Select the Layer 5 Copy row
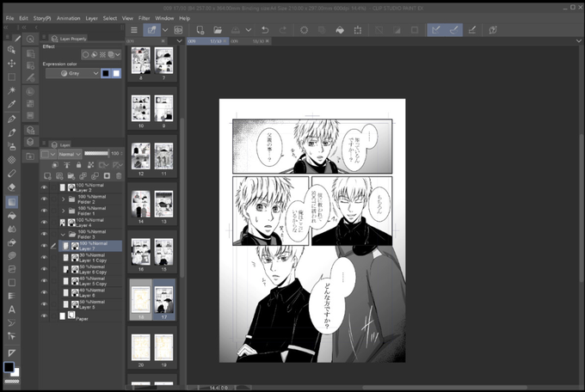 point(90,281)
